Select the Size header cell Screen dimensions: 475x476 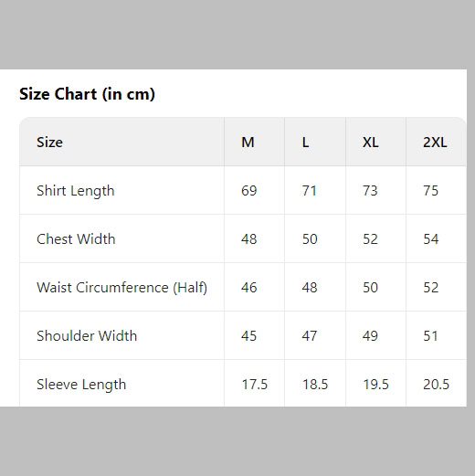[121, 142]
